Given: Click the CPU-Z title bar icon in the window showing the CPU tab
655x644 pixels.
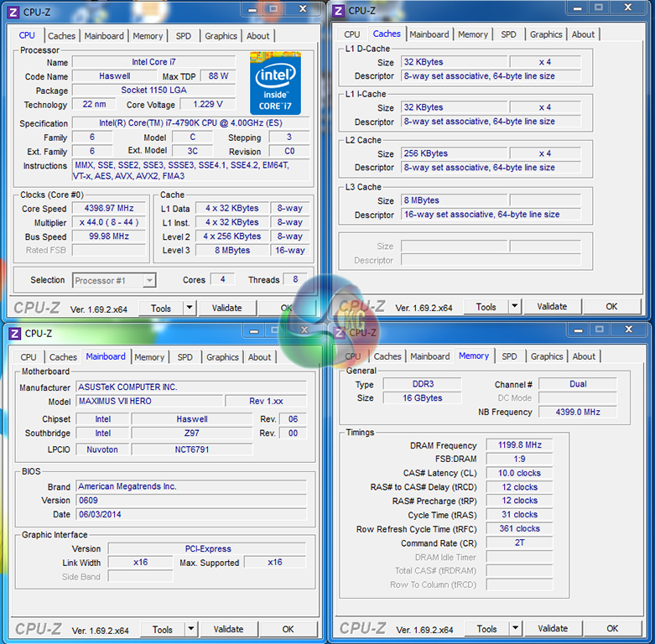Looking at the screenshot, I should [x=14, y=11].
